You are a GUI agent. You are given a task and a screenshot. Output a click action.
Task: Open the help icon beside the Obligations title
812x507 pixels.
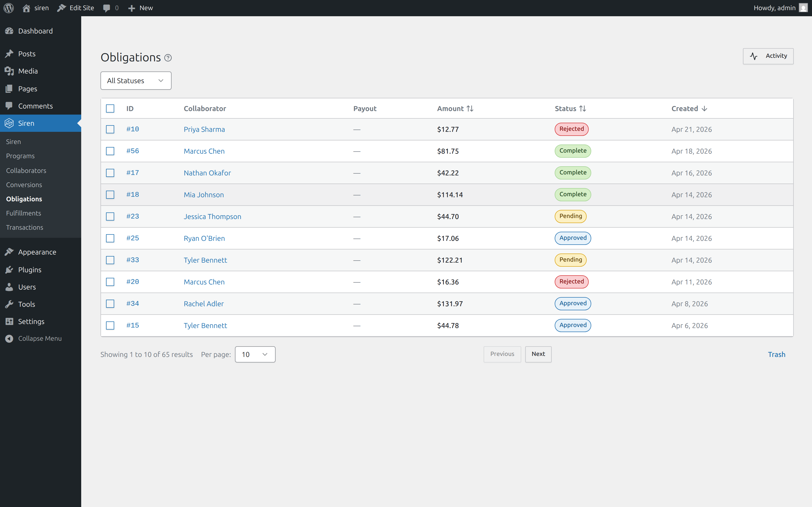[168, 58]
